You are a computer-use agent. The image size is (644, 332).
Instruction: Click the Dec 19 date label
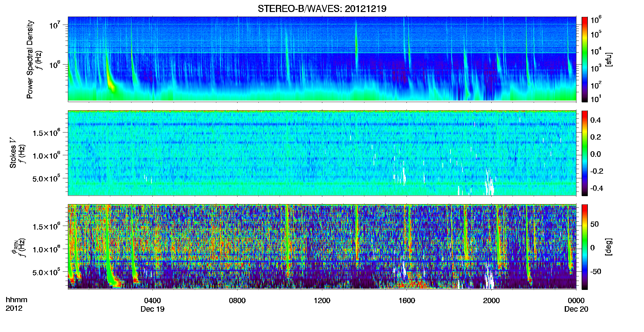(x=152, y=309)
